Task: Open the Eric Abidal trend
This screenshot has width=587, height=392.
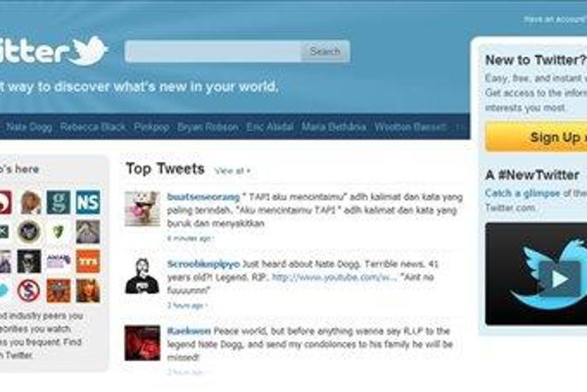Action: (270, 127)
